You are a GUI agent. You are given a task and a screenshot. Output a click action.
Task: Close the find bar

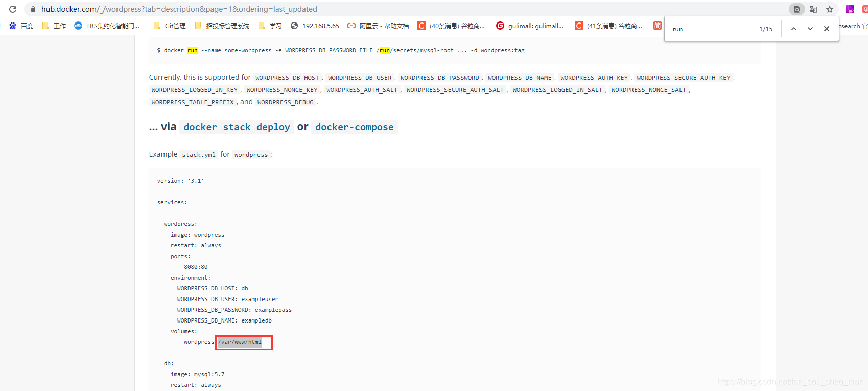827,29
